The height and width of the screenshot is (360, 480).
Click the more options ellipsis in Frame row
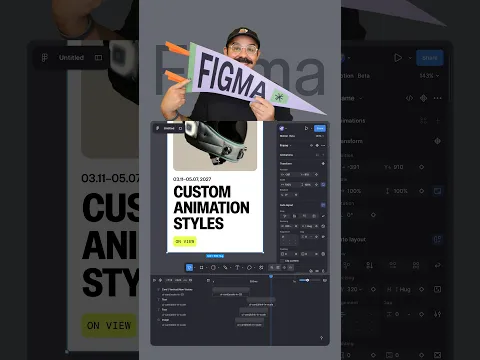tap(323, 146)
